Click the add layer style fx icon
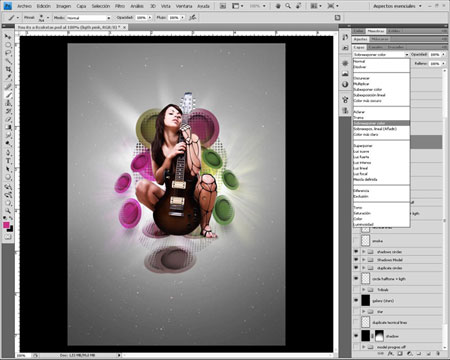The image size is (450, 360). (x=391, y=353)
